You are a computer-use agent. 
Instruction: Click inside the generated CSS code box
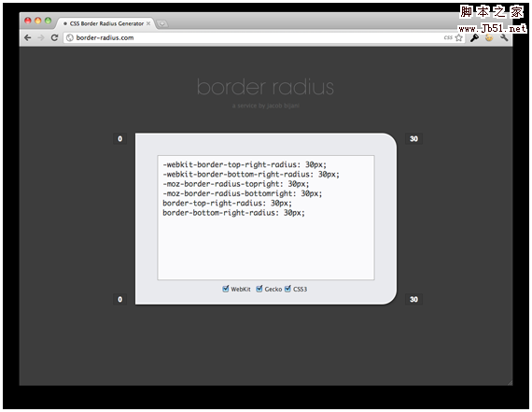pyautogui.click(x=266, y=218)
